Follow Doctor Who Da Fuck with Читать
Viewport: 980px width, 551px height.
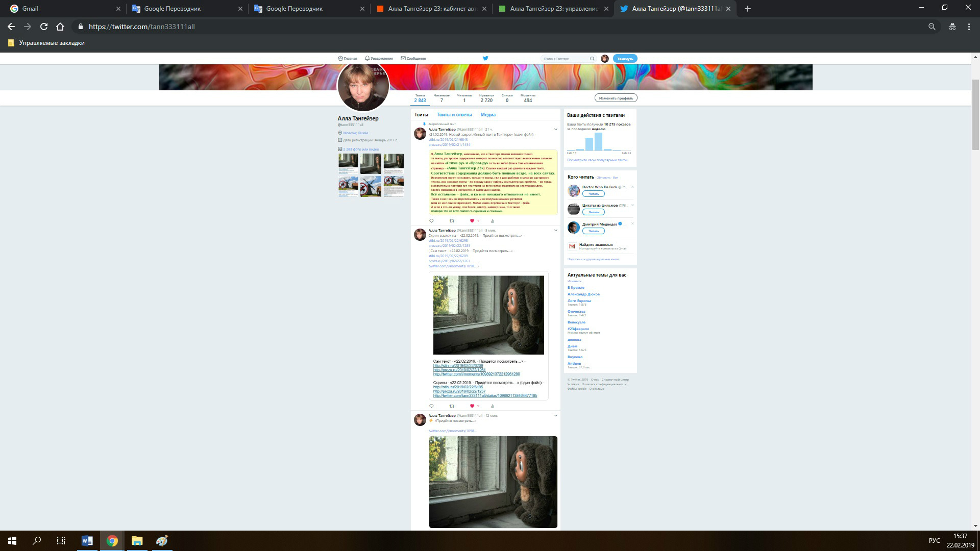(593, 194)
